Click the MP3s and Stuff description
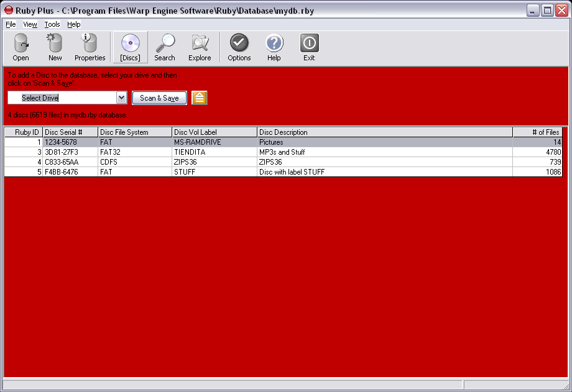The height and width of the screenshot is (392, 572). click(x=385, y=152)
